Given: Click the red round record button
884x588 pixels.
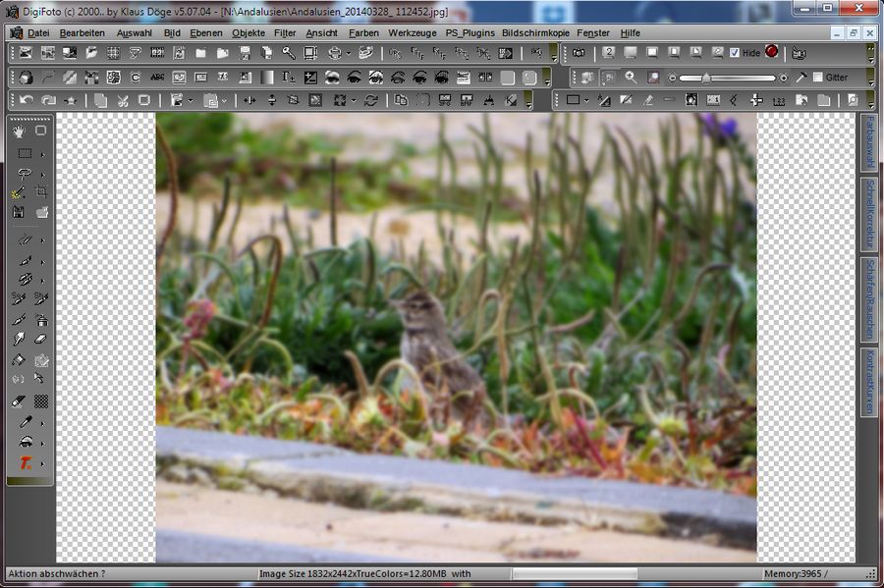Looking at the screenshot, I should (771, 52).
